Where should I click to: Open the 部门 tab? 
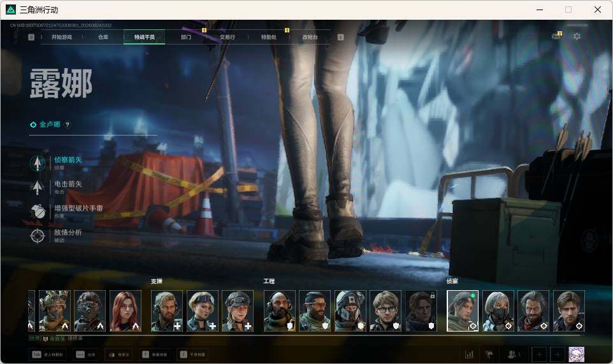pos(185,37)
